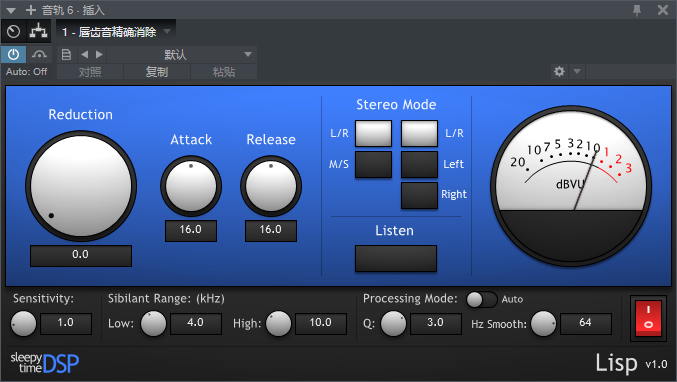Click the Q knob
Viewport: 677px width, 382px height.
pos(393,323)
